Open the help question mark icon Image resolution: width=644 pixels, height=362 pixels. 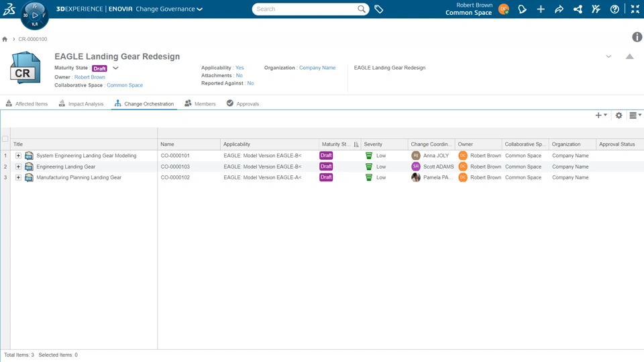[614, 9]
